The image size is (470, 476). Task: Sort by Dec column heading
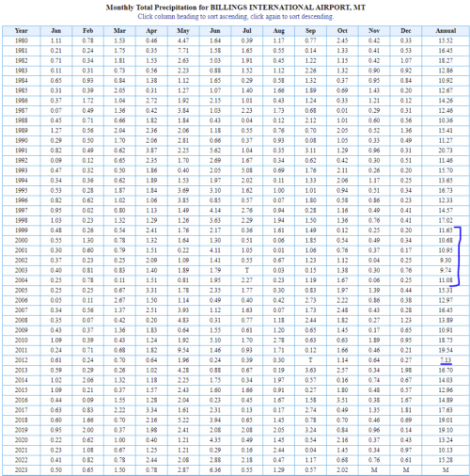[406, 31]
